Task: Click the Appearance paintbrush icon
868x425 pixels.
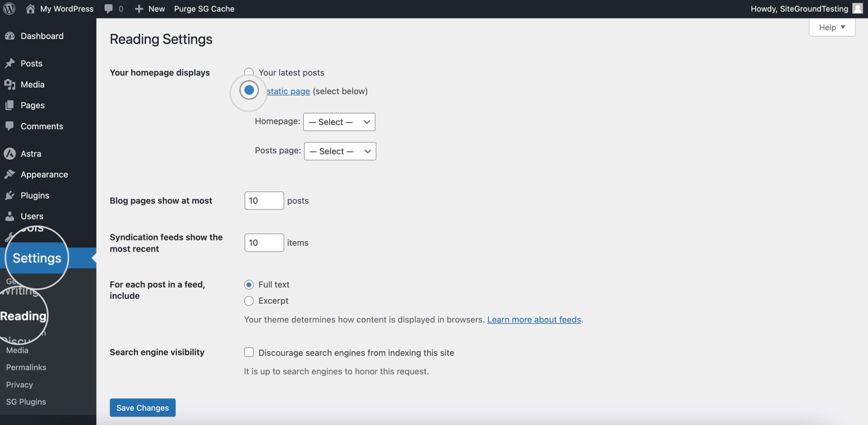Action: (x=9, y=175)
